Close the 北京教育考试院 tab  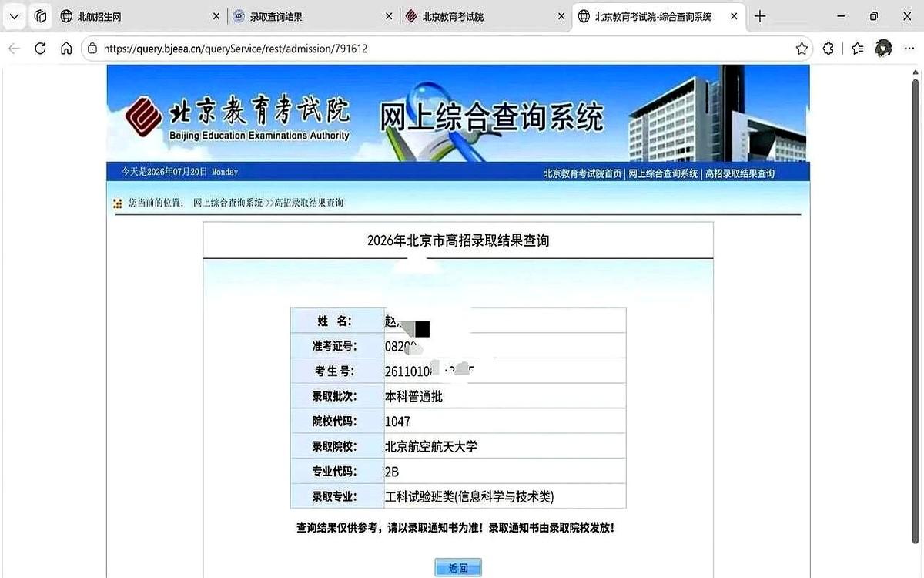click(561, 17)
